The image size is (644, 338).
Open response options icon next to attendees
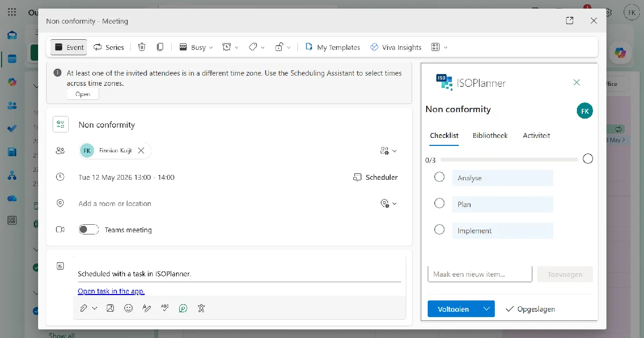click(x=388, y=151)
